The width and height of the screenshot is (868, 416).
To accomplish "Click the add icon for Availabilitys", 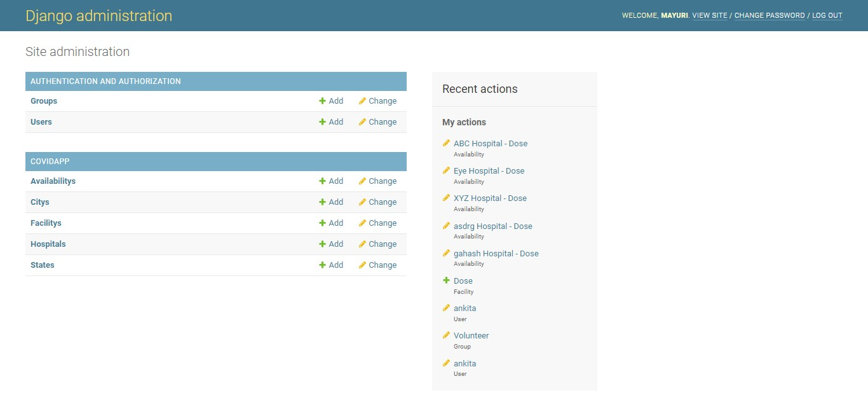I will tap(322, 181).
